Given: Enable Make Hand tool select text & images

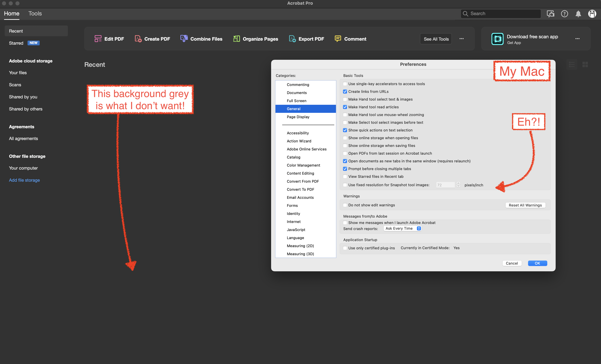Looking at the screenshot, I should 345,99.
